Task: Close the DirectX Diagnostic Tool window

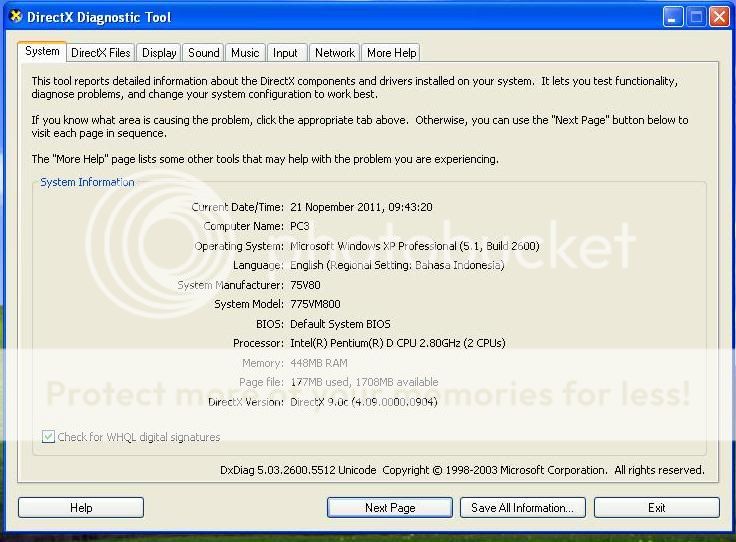Action: click(x=719, y=17)
